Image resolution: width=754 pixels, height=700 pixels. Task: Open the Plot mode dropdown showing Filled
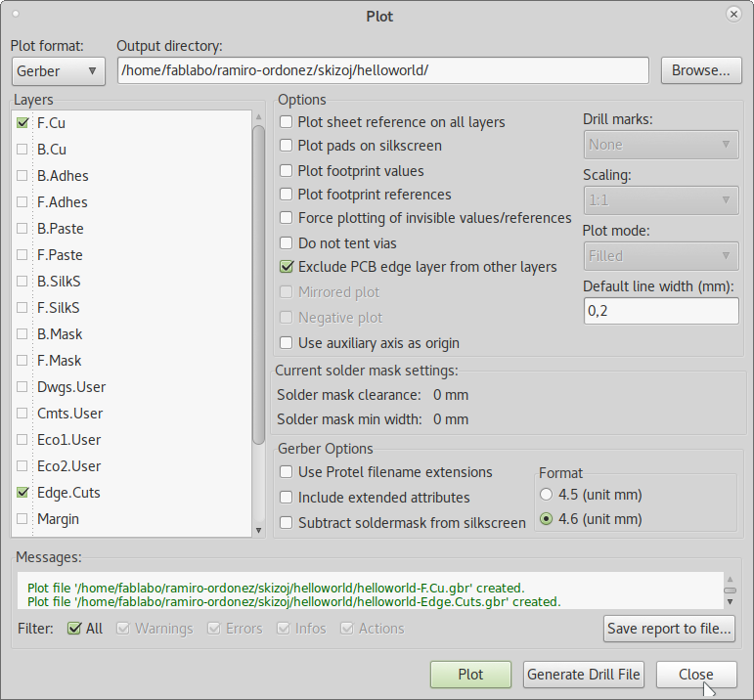click(x=661, y=256)
